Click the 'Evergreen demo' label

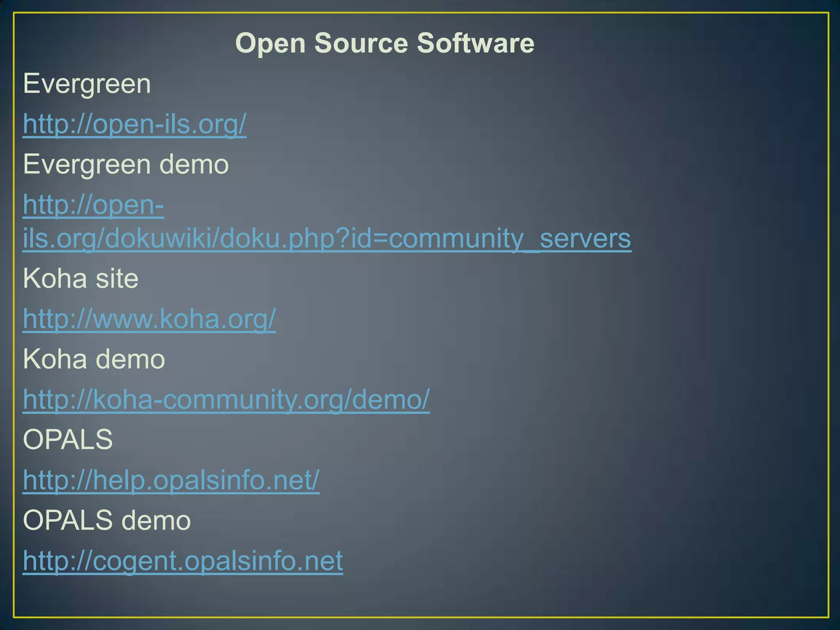(x=126, y=164)
